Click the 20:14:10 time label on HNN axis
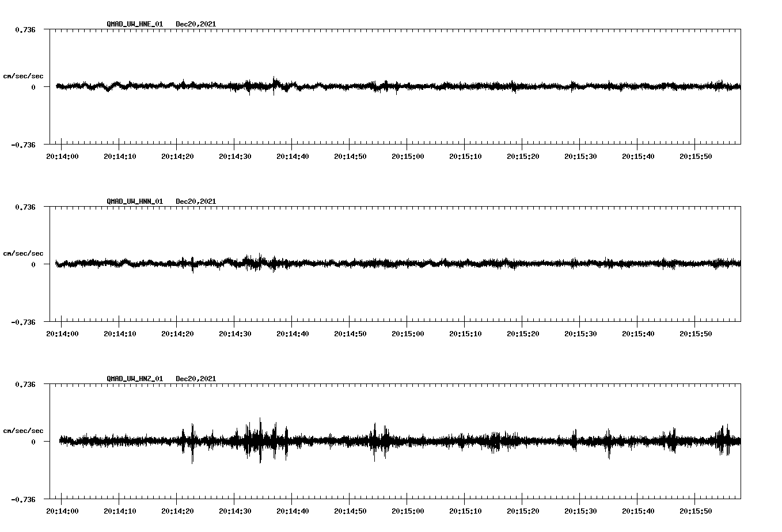Viewport: 782px width, 532px height. point(120,334)
